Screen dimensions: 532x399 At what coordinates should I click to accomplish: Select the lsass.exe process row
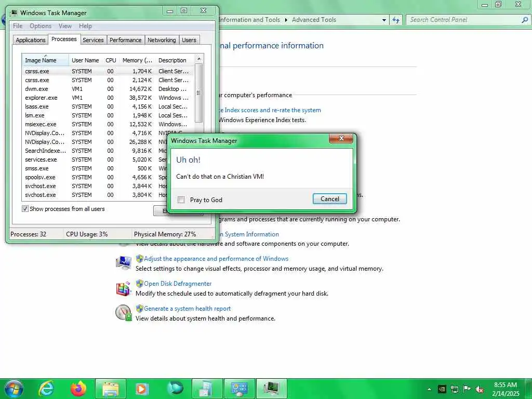108,107
